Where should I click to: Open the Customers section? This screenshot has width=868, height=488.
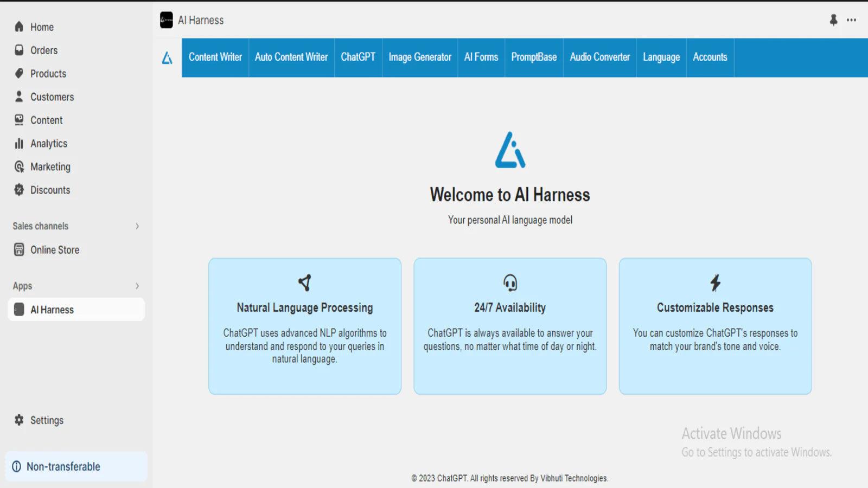pyautogui.click(x=52, y=97)
